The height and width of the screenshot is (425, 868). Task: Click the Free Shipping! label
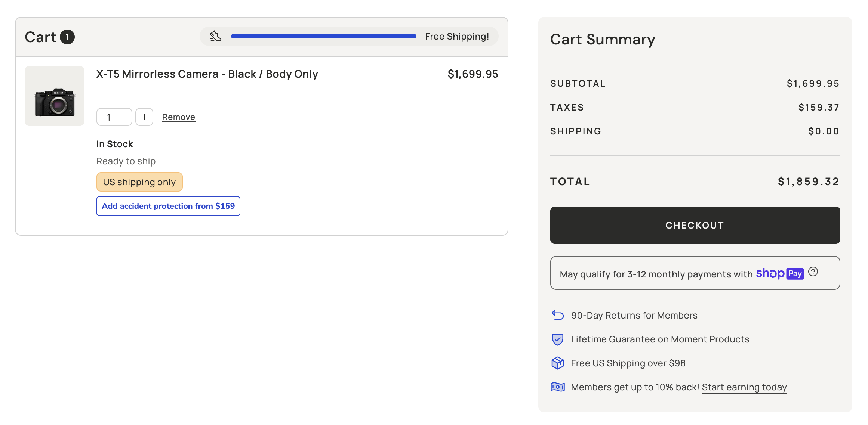pyautogui.click(x=457, y=36)
